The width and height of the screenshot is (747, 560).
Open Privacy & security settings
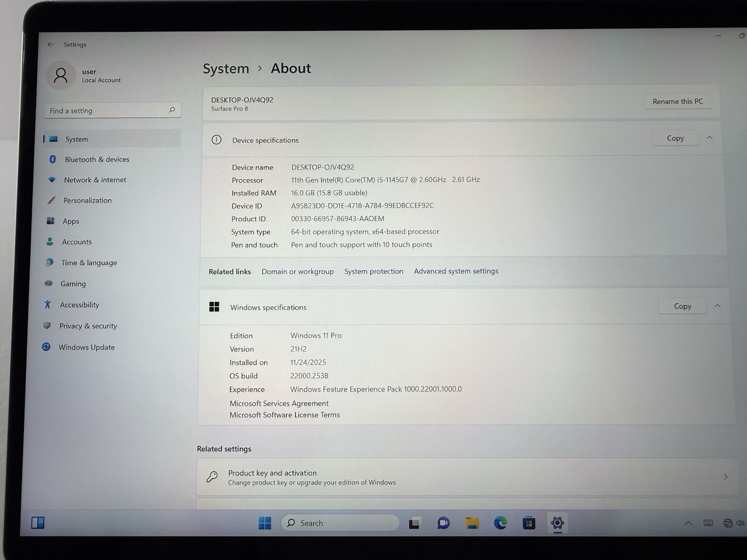[88, 326]
